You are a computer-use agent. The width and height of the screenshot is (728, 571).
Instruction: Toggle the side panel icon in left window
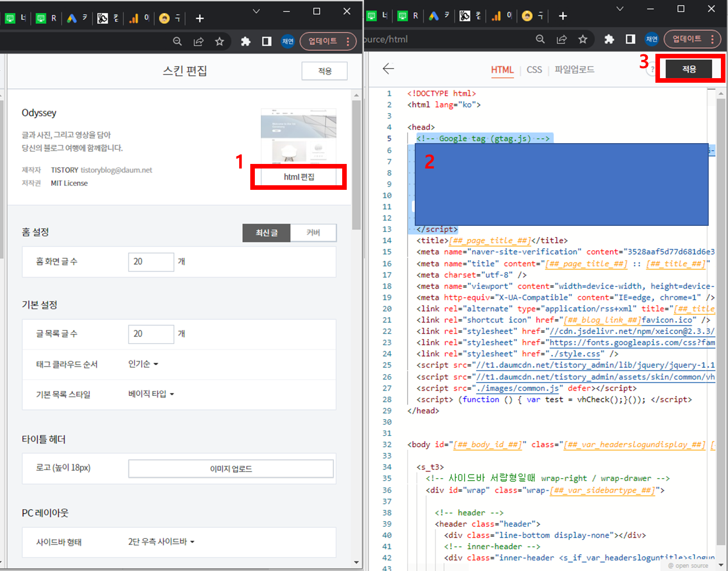pyautogui.click(x=267, y=42)
